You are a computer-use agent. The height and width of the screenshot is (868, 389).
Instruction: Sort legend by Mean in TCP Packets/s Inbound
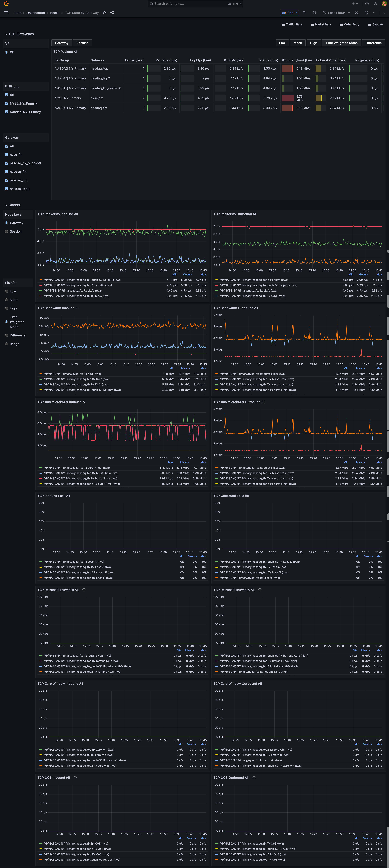click(x=187, y=275)
